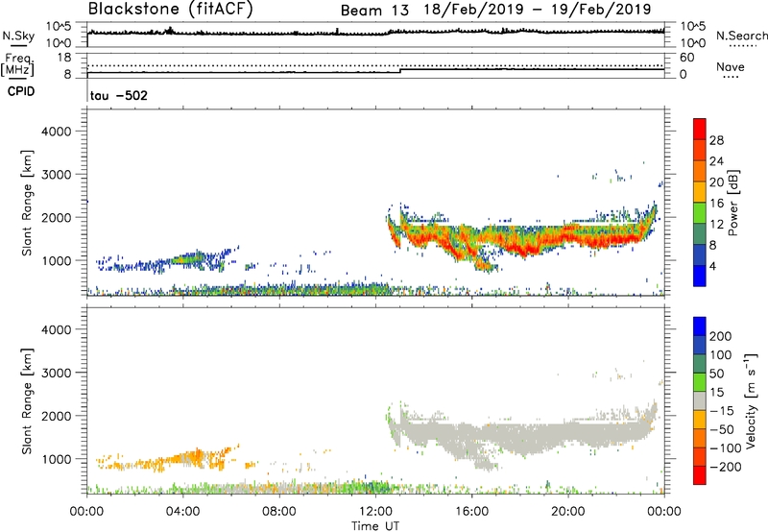Viewport: 768px width, 532px height.
Task: Click the 28 label on Power colorbar
Action: (x=716, y=140)
